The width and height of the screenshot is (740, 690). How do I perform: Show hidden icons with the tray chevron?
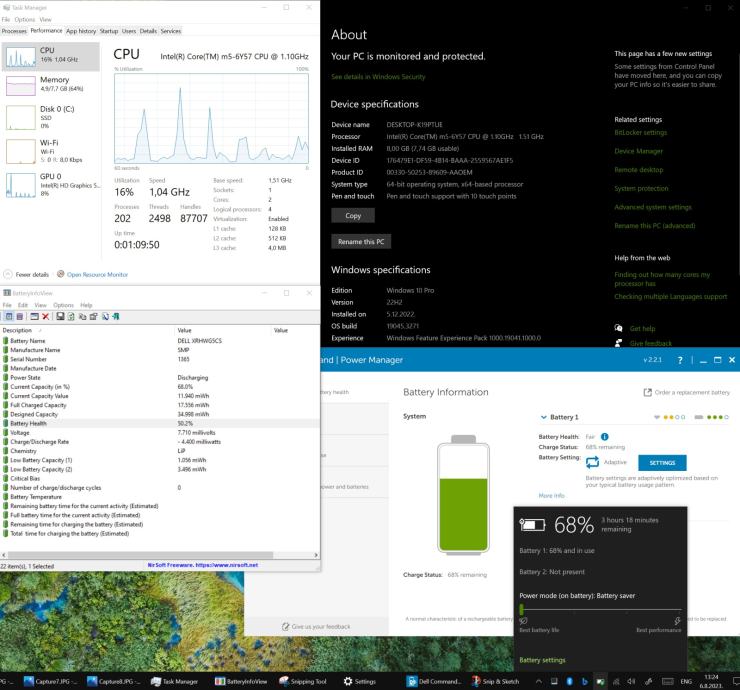(x=538, y=681)
